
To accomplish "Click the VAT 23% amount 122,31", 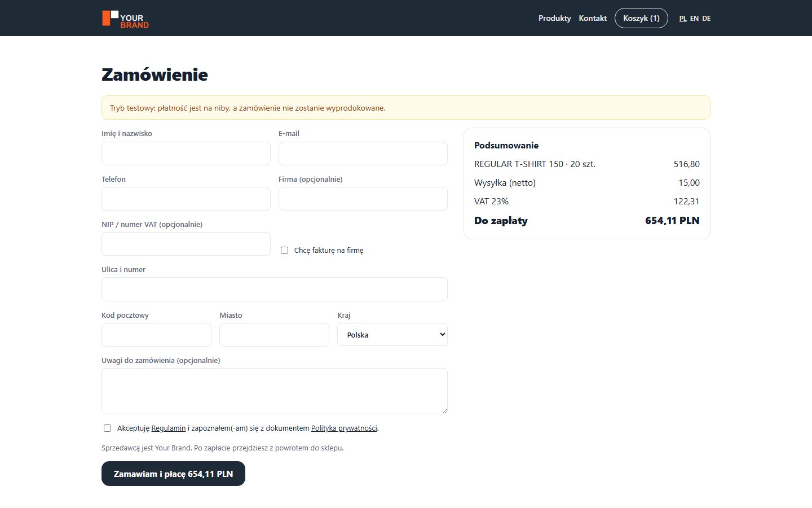I will click(686, 202).
